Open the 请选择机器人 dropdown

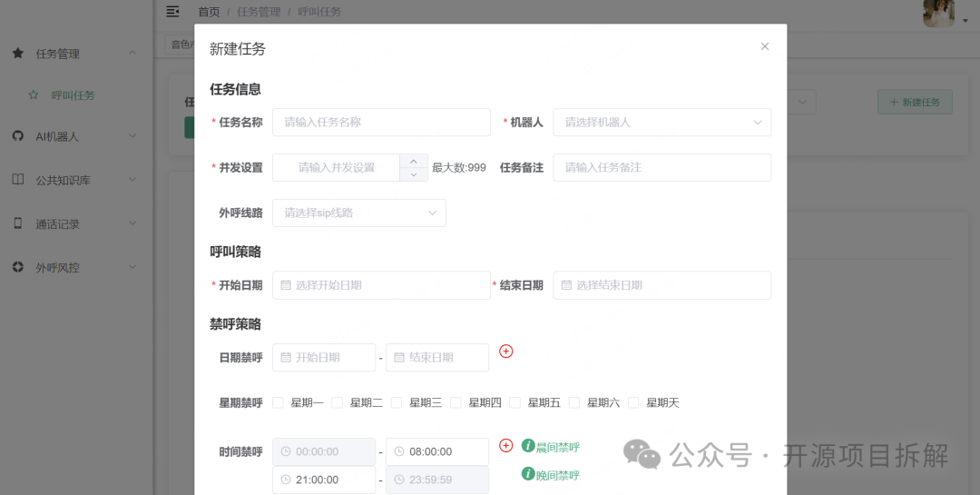pyautogui.click(x=661, y=122)
